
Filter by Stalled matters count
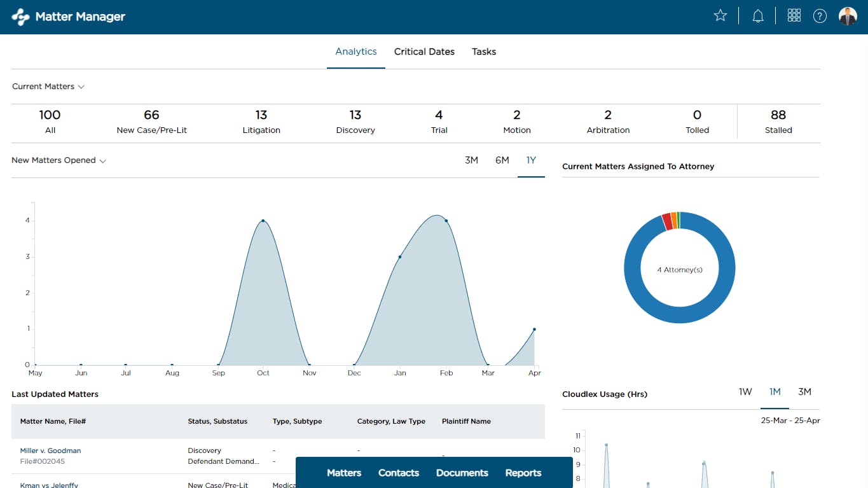click(x=778, y=122)
